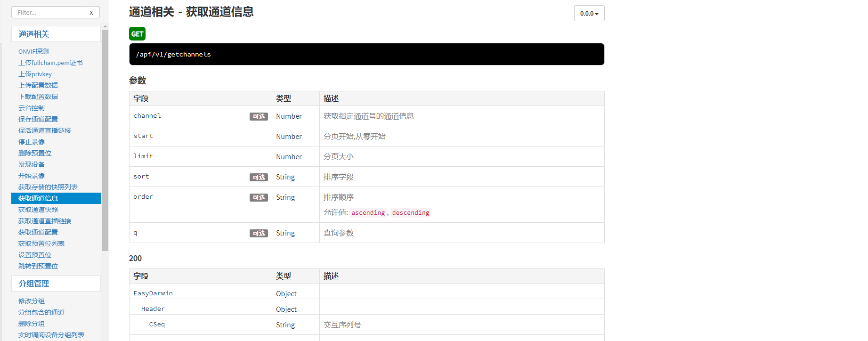Navigate to 开始录像

click(32, 176)
